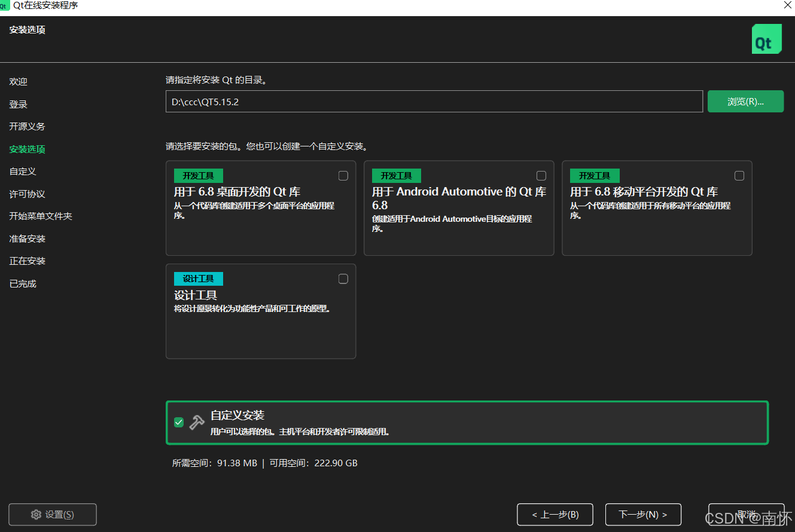Uncheck the 自定义安装 checkbox
The width and height of the screenshot is (795, 532).
[x=178, y=423]
